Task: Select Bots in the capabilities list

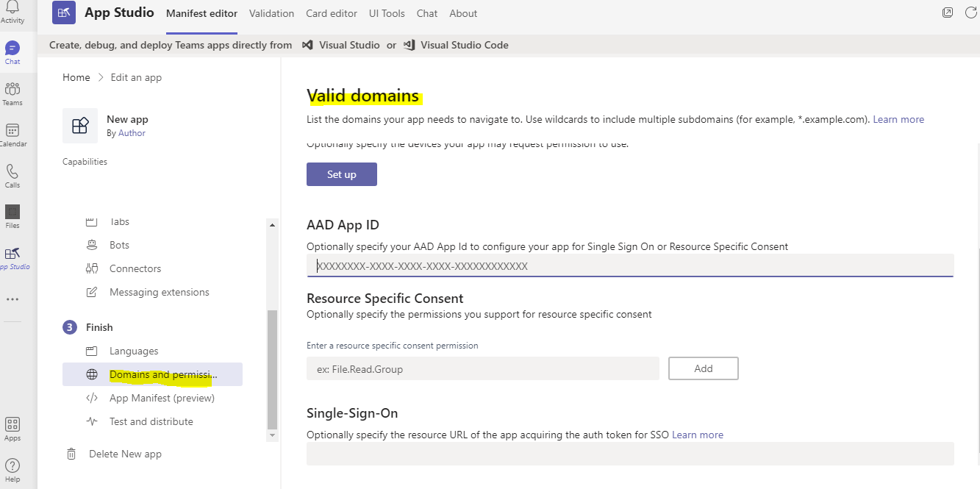Action: click(120, 244)
